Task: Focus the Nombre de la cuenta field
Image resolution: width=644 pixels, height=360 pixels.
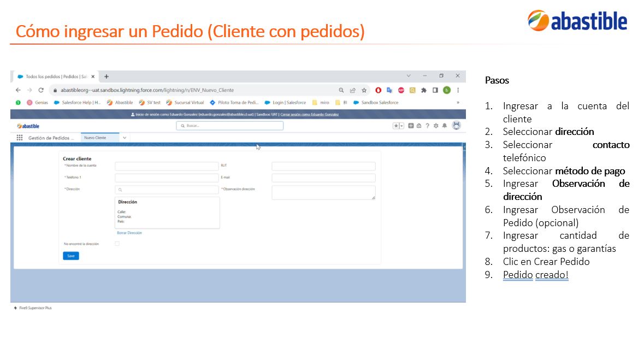Action: 167,166
